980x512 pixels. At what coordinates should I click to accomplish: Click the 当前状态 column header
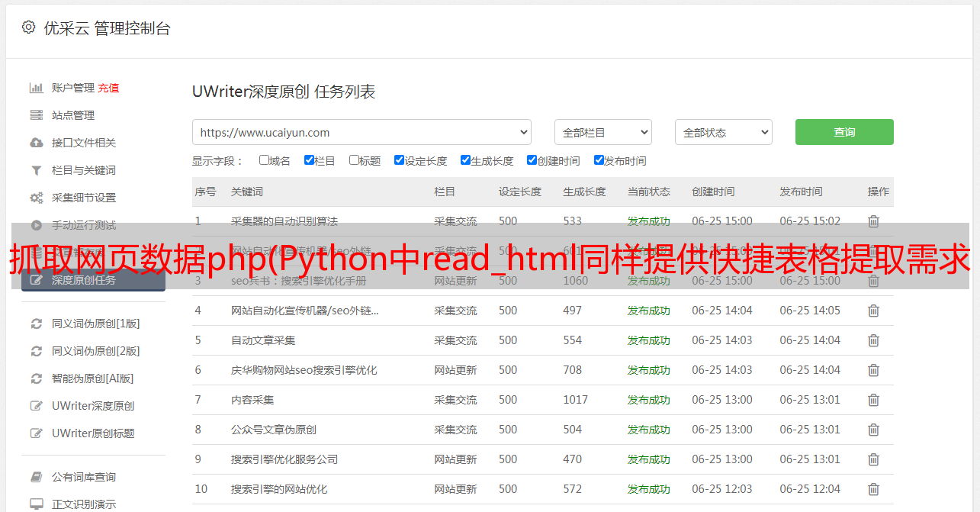tap(649, 192)
